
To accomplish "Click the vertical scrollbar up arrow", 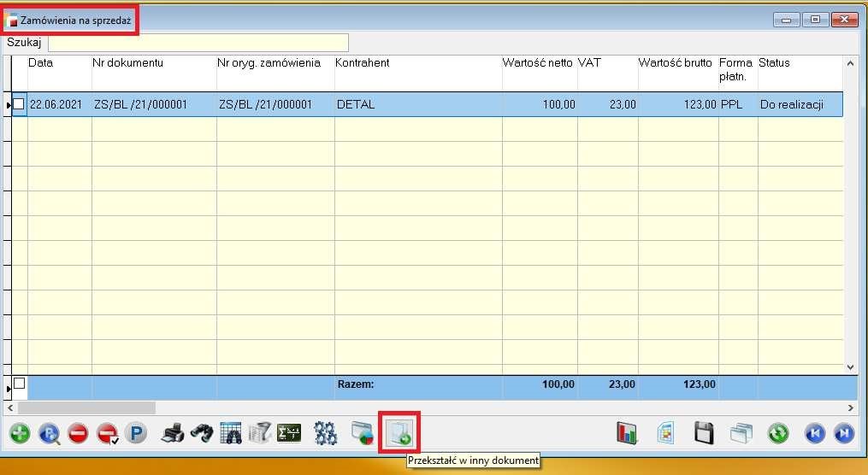I will coord(850,63).
